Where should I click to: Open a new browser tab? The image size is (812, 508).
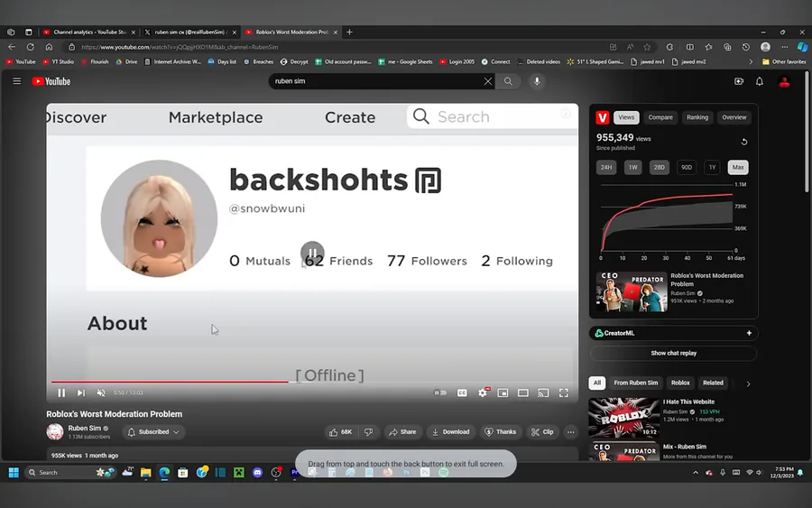tap(349, 32)
